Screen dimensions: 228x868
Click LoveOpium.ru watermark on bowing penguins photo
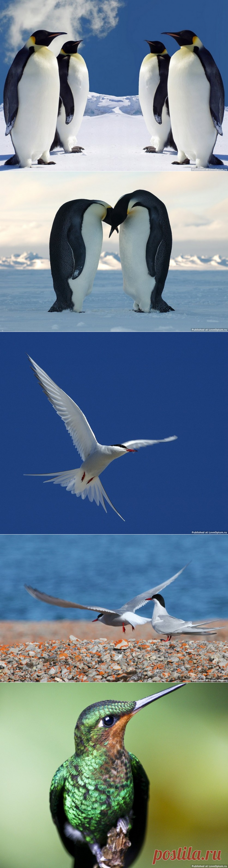coord(209,330)
